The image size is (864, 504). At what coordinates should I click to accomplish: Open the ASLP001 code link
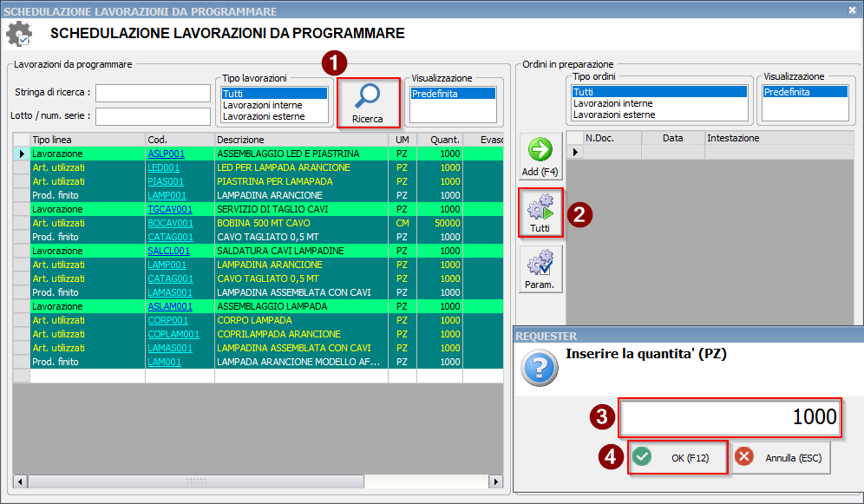(166, 154)
